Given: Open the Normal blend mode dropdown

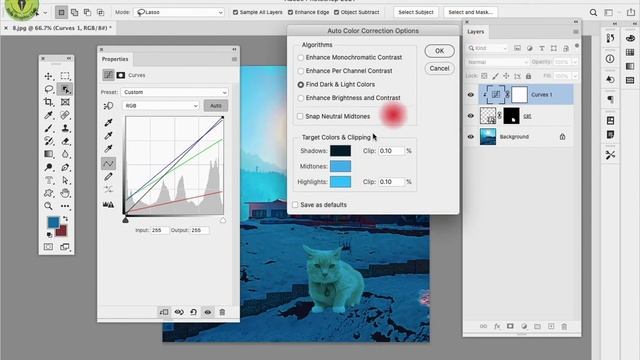Looking at the screenshot, I should (x=497, y=62).
